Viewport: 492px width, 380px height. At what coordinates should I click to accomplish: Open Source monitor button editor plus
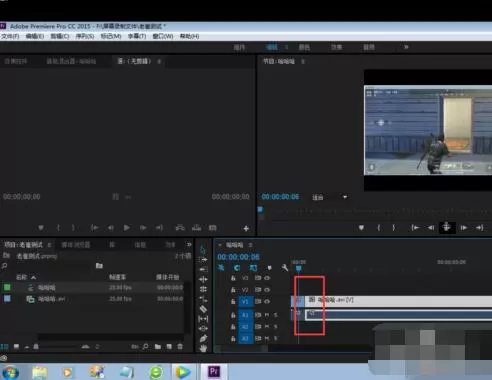(x=246, y=228)
